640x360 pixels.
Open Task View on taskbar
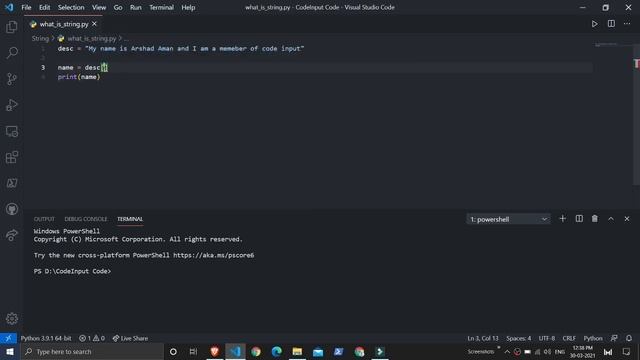[x=193, y=351]
